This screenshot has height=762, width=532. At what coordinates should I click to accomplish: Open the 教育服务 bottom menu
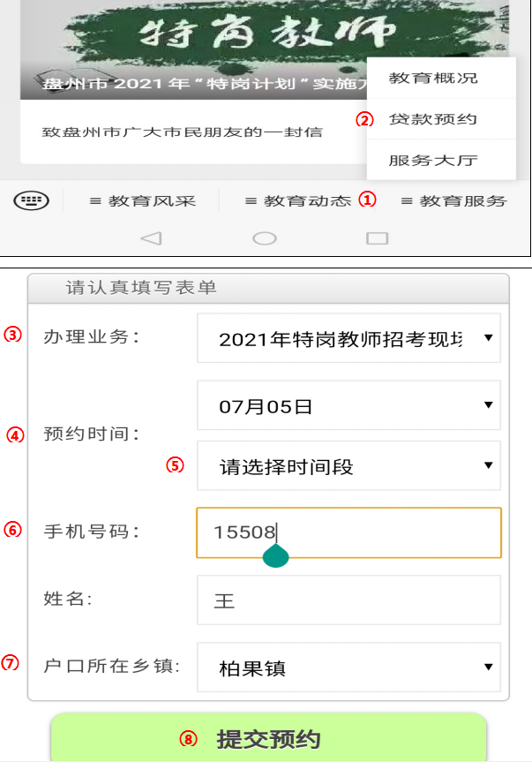(x=453, y=201)
